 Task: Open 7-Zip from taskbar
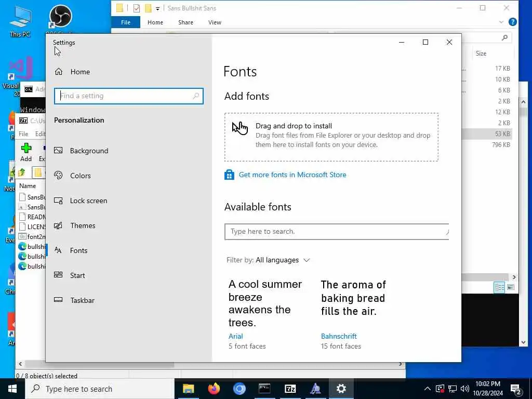point(290,389)
